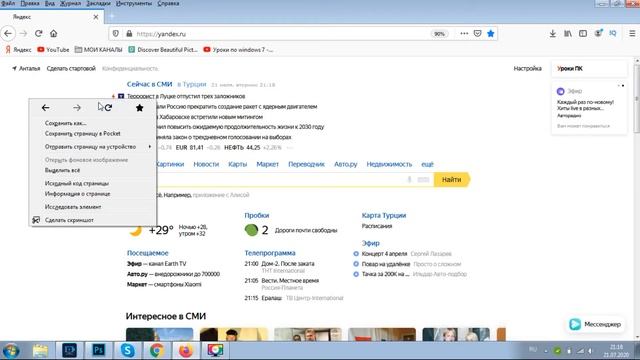Image resolution: width=640 pixels, height=360 pixels.
Task: Open the МОИ КАНАЛЫ bookmark folder
Action: click(98, 49)
